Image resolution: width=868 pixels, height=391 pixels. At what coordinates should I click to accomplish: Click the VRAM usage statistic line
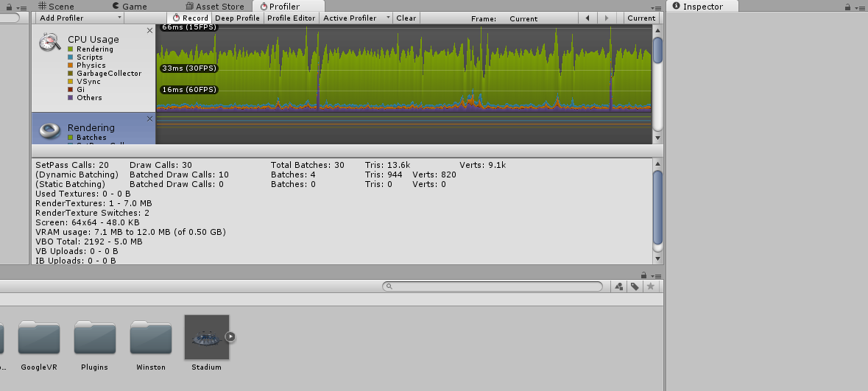130,232
